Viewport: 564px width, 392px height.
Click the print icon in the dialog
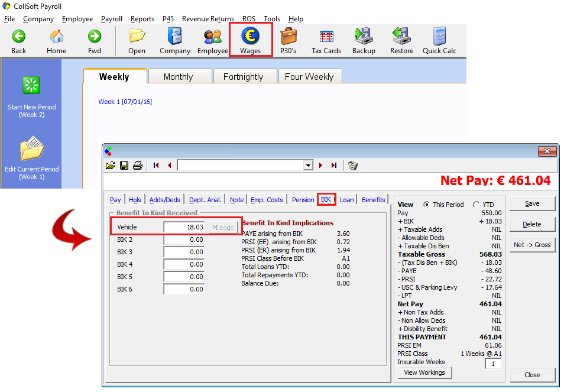click(x=138, y=166)
